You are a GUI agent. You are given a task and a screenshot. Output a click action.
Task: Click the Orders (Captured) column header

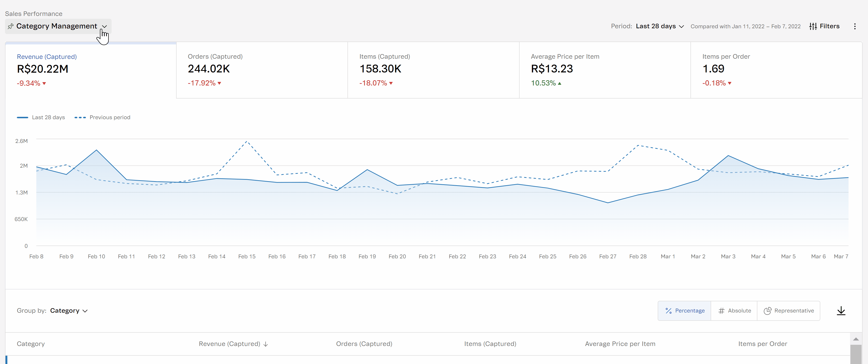364,344
